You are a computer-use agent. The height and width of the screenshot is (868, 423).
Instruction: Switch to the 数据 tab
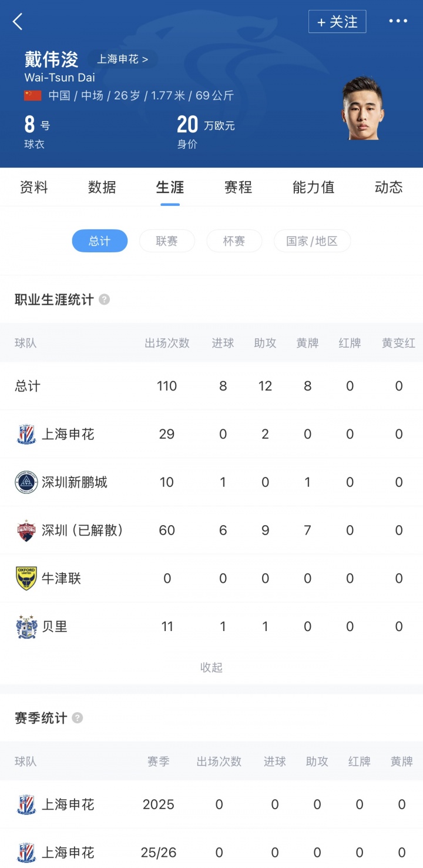(x=102, y=187)
